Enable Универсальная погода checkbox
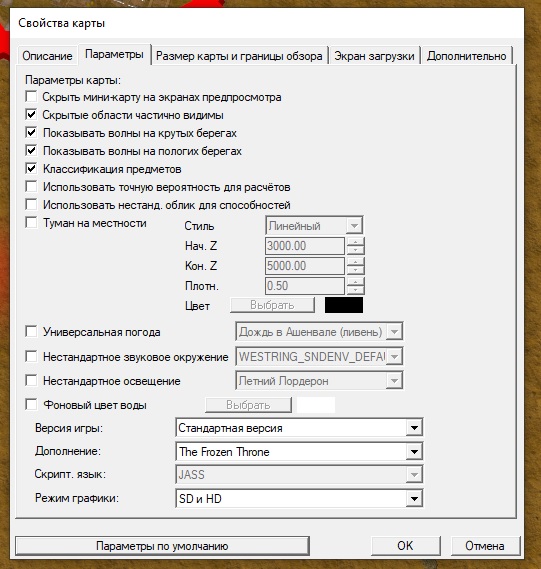This screenshot has width=541, height=569. click(x=31, y=331)
